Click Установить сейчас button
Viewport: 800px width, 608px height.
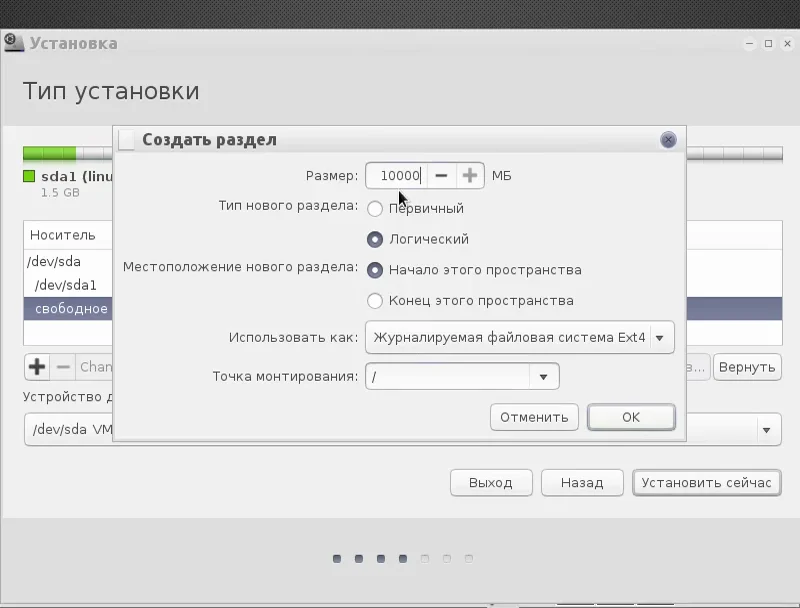coord(707,483)
